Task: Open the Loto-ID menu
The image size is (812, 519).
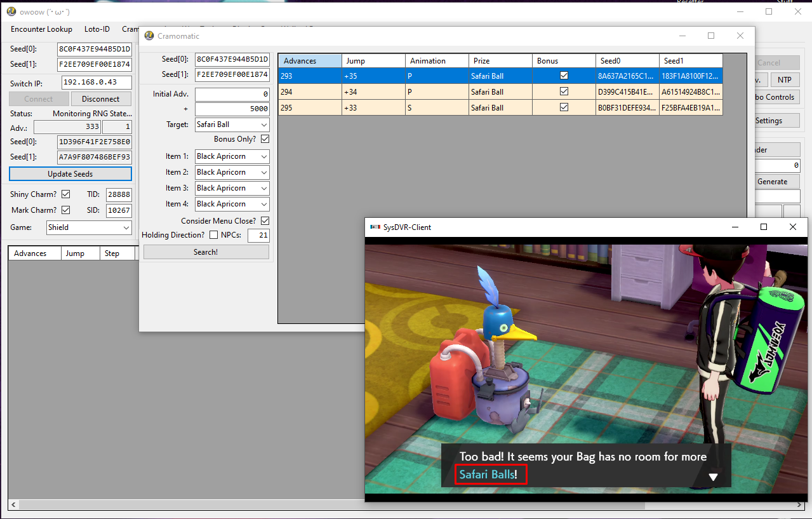Action: (97, 29)
